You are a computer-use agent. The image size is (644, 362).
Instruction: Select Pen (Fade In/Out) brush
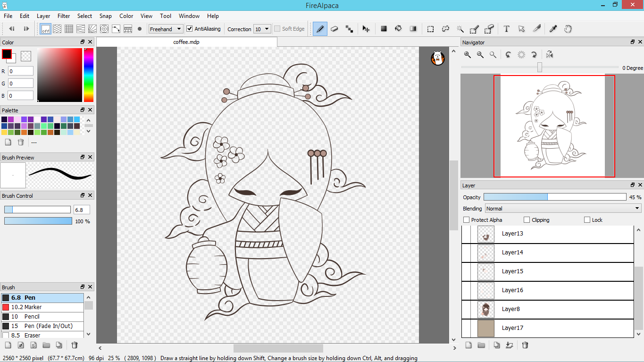coord(42,326)
